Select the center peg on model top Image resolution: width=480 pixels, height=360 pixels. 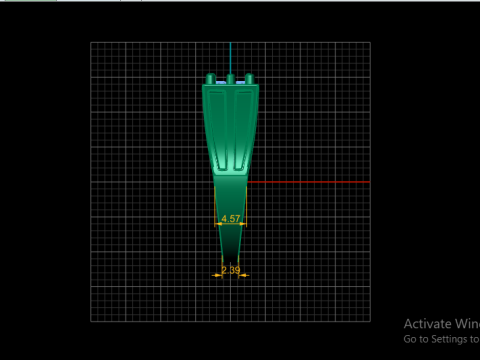pyautogui.click(x=230, y=79)
